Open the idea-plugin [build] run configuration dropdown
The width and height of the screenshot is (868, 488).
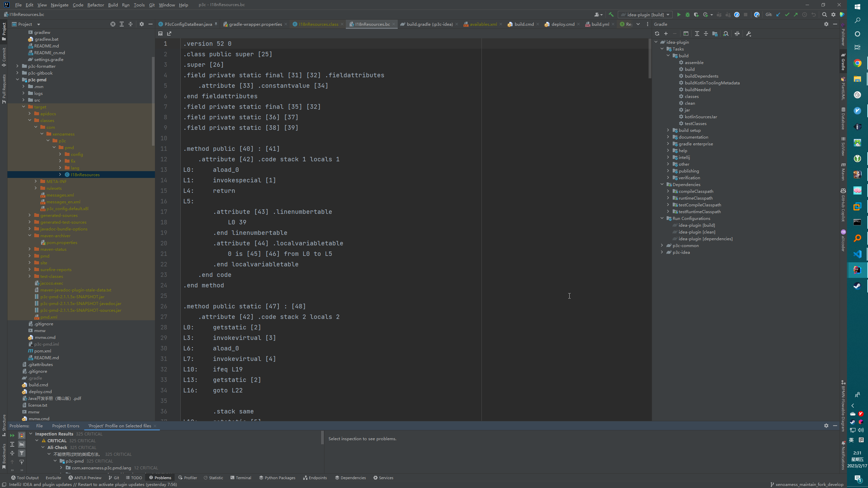coord(645,15)
